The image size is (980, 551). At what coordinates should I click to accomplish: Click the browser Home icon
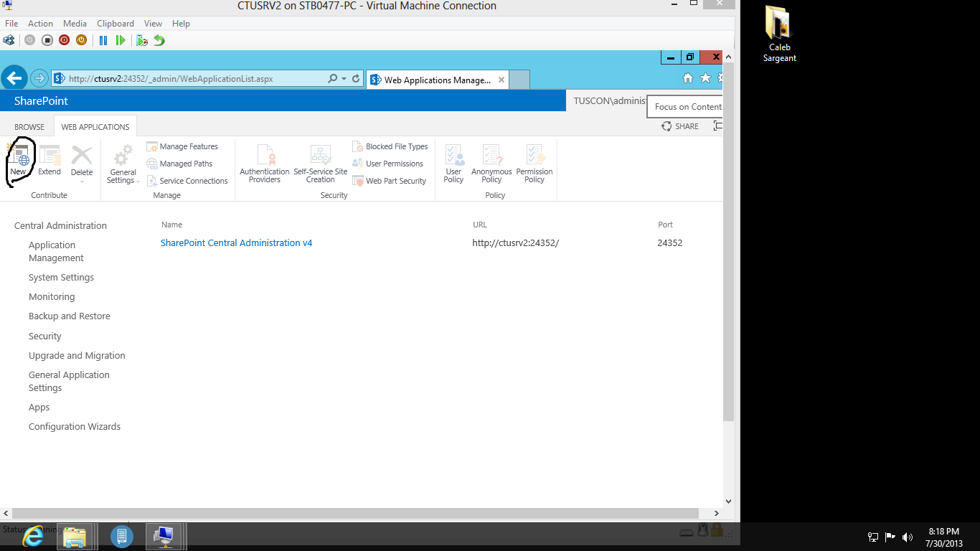click(x=687, y=78)
